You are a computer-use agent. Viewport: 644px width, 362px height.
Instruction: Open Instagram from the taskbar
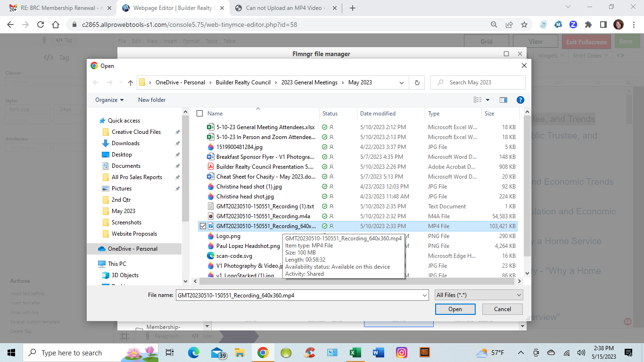tap(401, 353)
